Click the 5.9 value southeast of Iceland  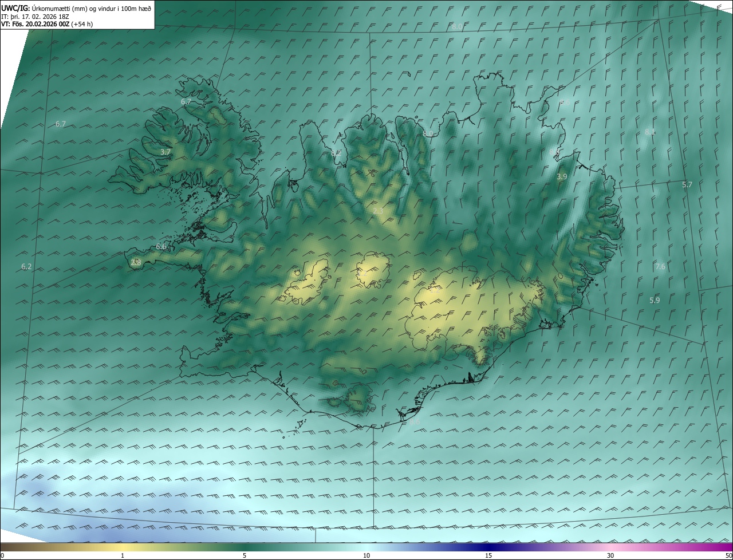pos(655,300)
